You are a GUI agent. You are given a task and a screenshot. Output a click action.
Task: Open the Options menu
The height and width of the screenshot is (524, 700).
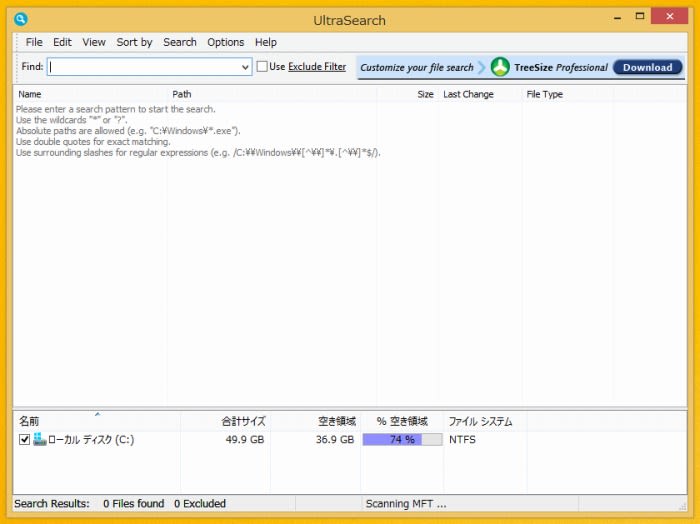point(225,42)
